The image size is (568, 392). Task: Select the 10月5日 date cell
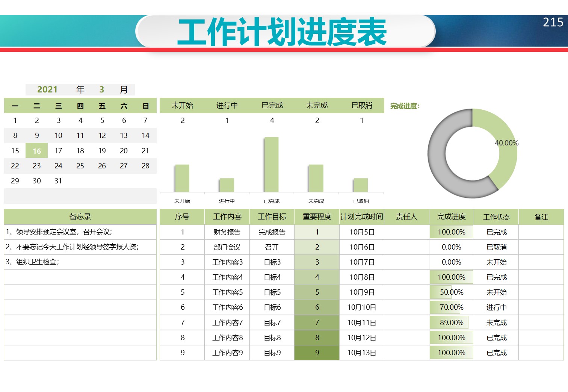(362, 232)
